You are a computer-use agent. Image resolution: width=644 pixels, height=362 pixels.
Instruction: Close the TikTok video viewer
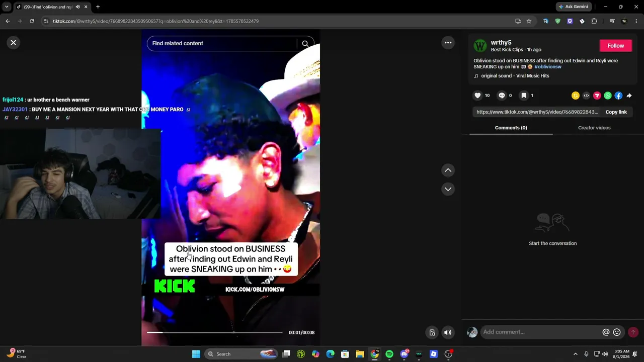coord(14,43)
